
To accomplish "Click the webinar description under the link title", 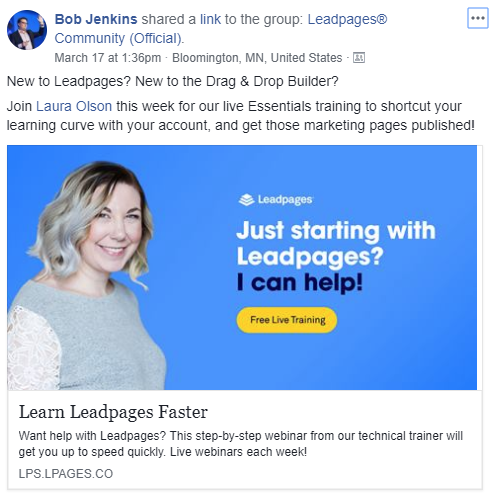I will [x=241, y=444].
